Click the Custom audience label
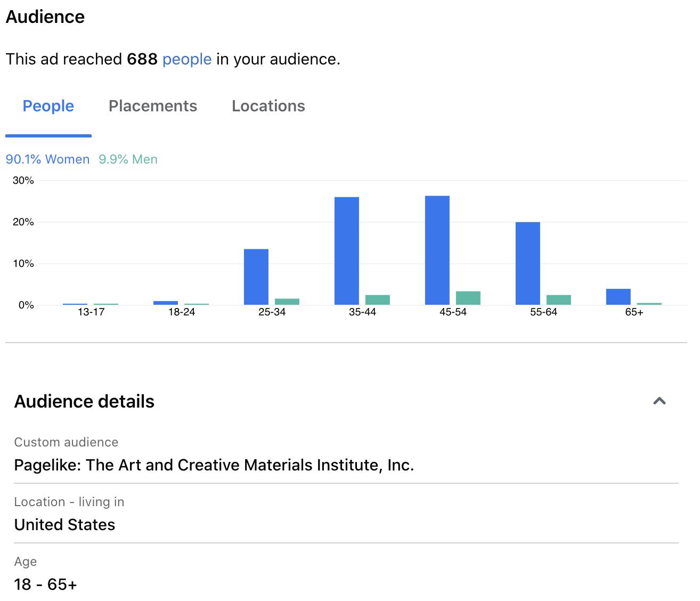 click(66, 442)
